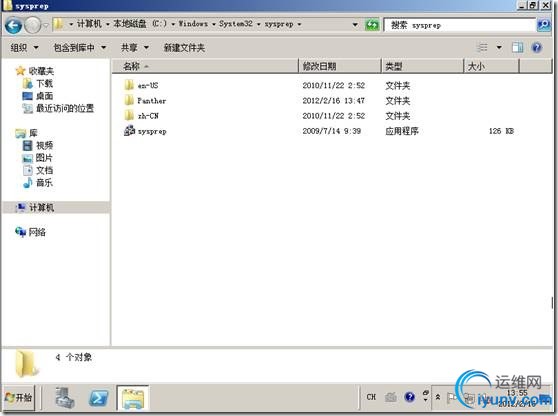
Task: Focus the 搜索 sysprep search field
Action: [x=460, y=25]
